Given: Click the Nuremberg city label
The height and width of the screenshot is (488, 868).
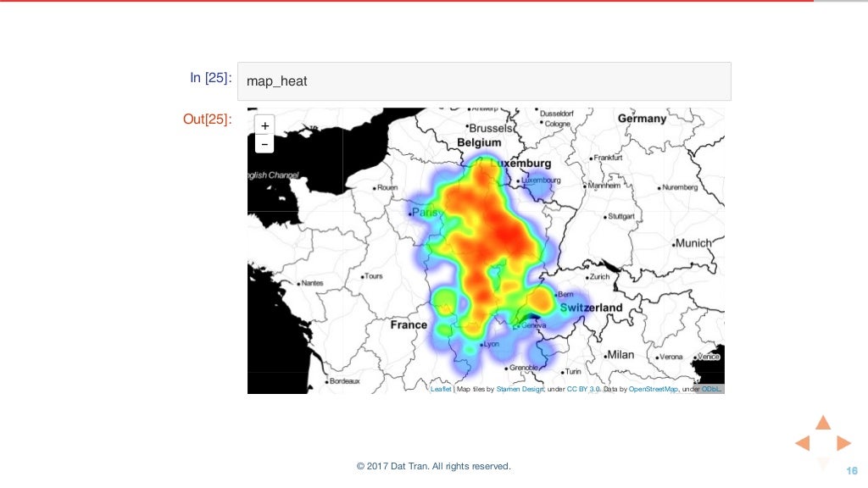Looking at the screenshot, I should point(680,187).
